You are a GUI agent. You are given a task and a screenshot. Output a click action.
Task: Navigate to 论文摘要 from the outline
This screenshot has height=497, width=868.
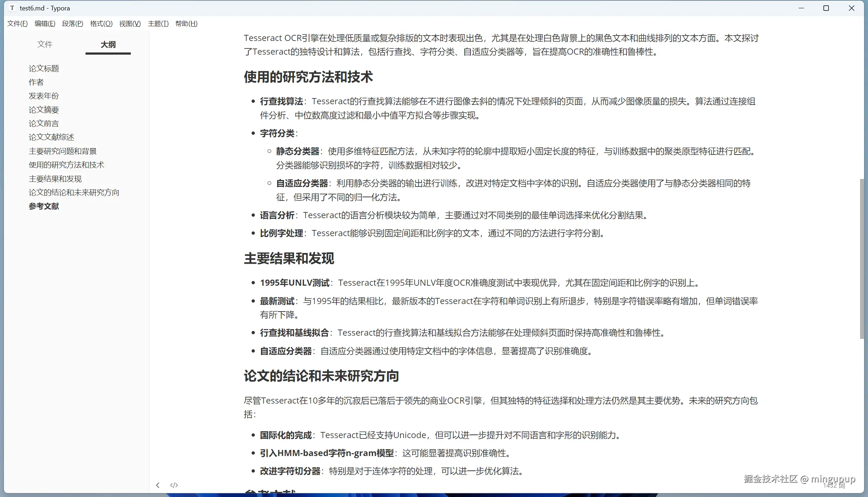click(x=44, y=109)
